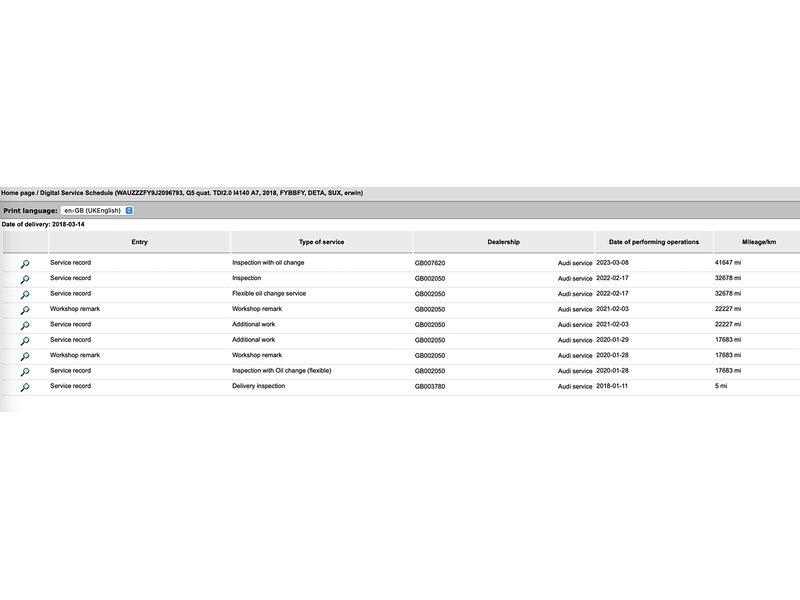Open magnifier for the 32678 mi Inspection record
Screen dimensions: 800x600
pos(25,279)
